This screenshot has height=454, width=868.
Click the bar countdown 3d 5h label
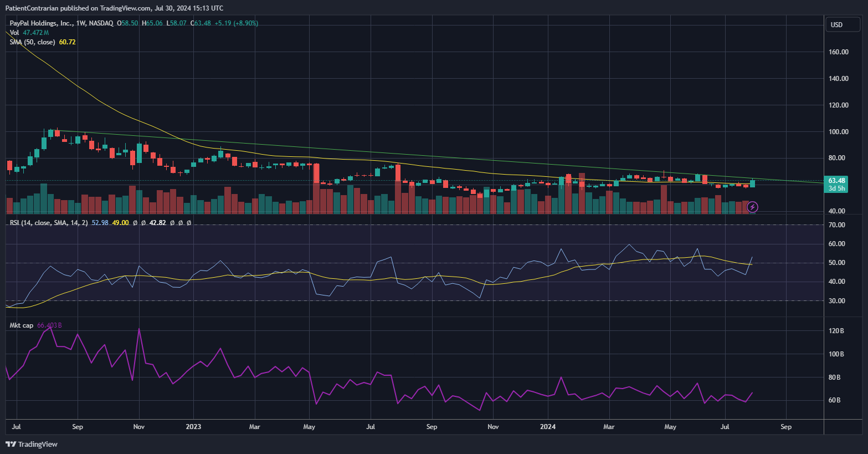pos(836,188)
